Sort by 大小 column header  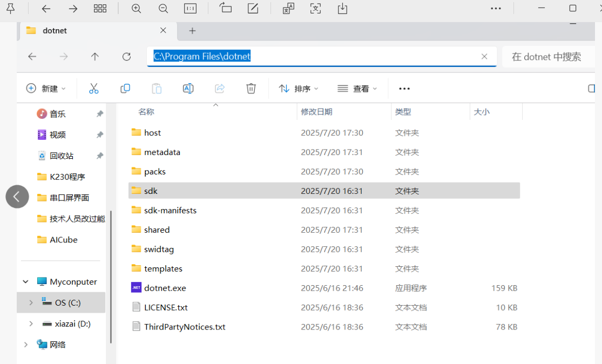482,112
